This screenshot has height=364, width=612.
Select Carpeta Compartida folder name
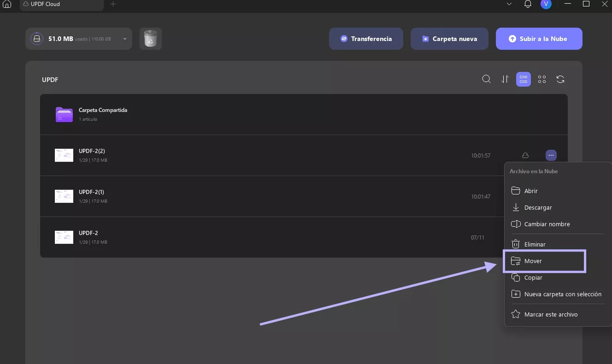pos(103,110)
